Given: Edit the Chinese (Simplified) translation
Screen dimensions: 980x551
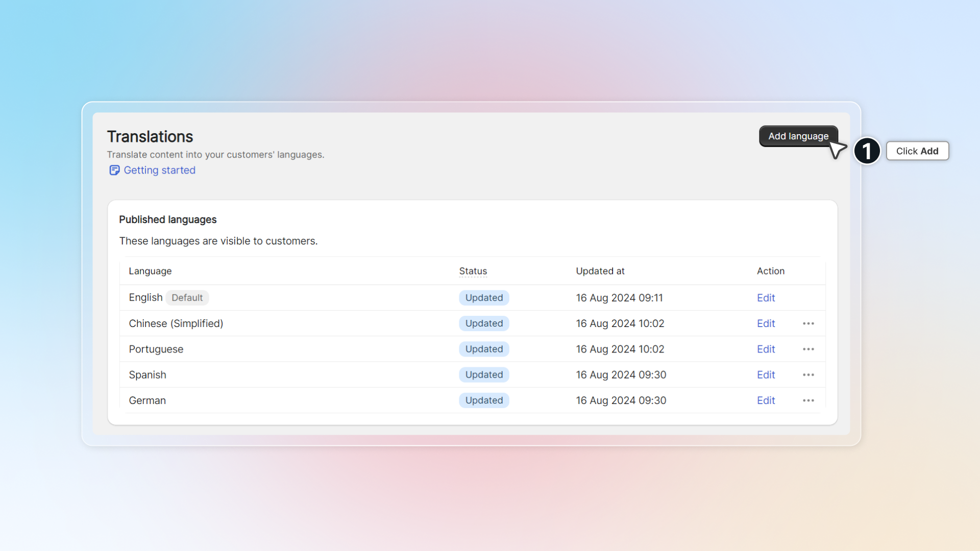Looking at the screenshot, I should tap(766, 323).
